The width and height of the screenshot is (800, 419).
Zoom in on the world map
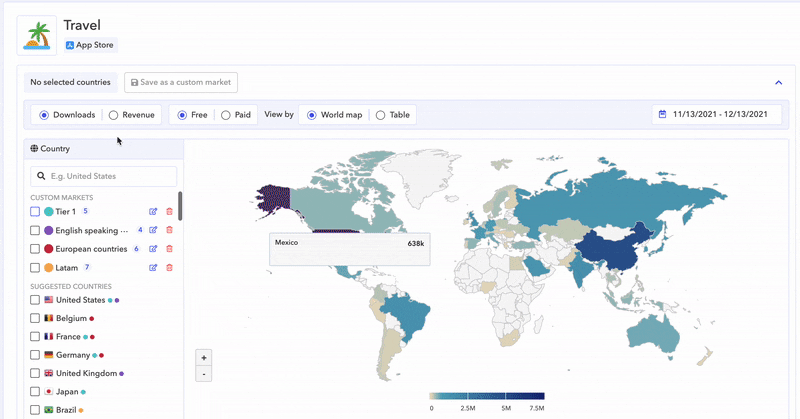204,357
